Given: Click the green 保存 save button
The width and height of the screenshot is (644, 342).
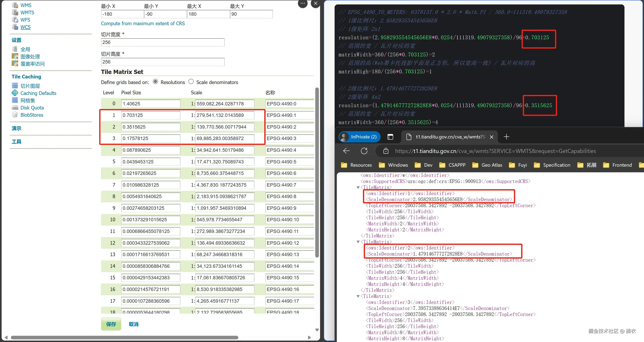Looking at the screenshot, I should pos(111,324).
